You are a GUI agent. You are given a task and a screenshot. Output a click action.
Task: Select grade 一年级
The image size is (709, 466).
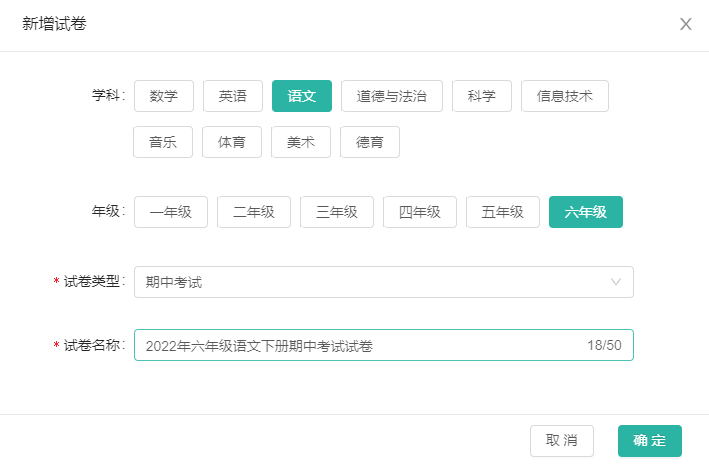pos(171,212)
